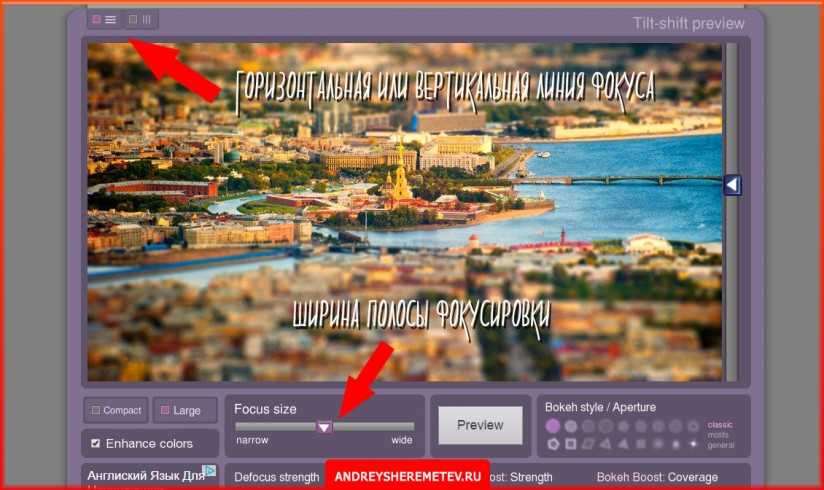Click the Focus size slider handle
The image size is (824, 490).
pyautogui.click(x=324, y=427)
